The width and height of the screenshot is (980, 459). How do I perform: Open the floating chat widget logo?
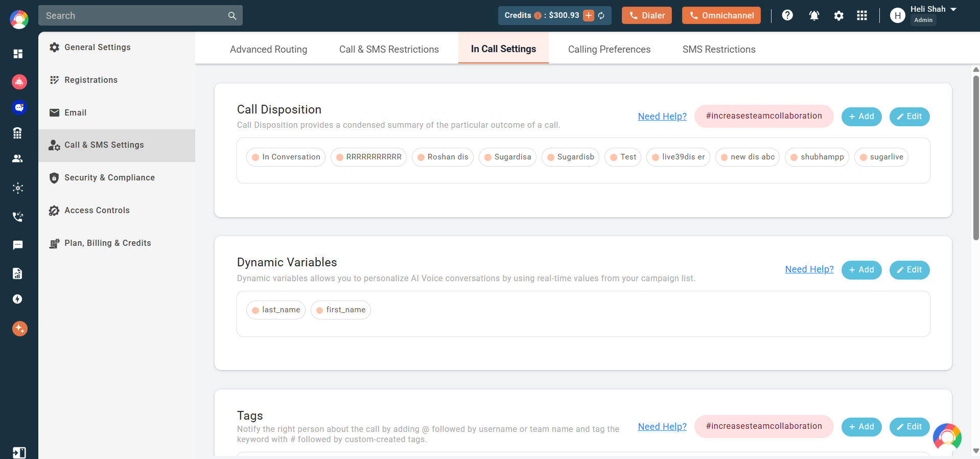(947, 437)
